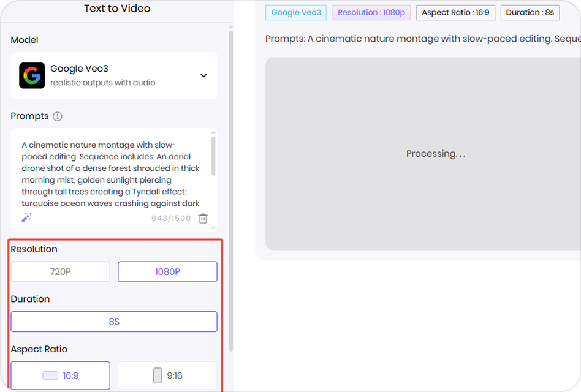
Task: Select the 9:16 aspect ratio option
Action: (x=167, y=375)
